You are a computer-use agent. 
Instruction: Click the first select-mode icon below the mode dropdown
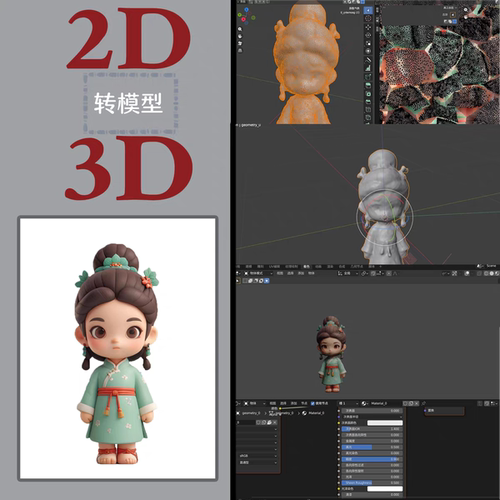(x=245, y=281)
